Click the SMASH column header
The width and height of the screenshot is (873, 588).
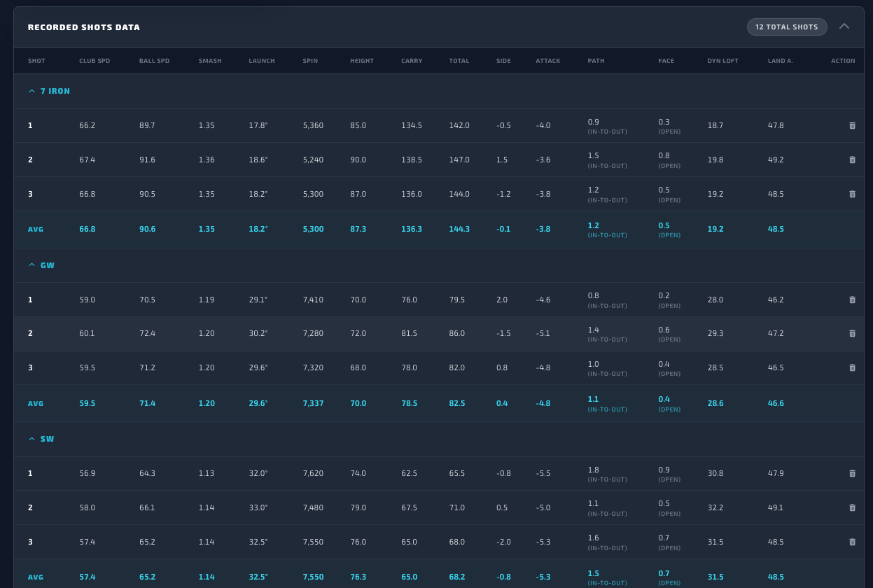click(x=210, y=61)
